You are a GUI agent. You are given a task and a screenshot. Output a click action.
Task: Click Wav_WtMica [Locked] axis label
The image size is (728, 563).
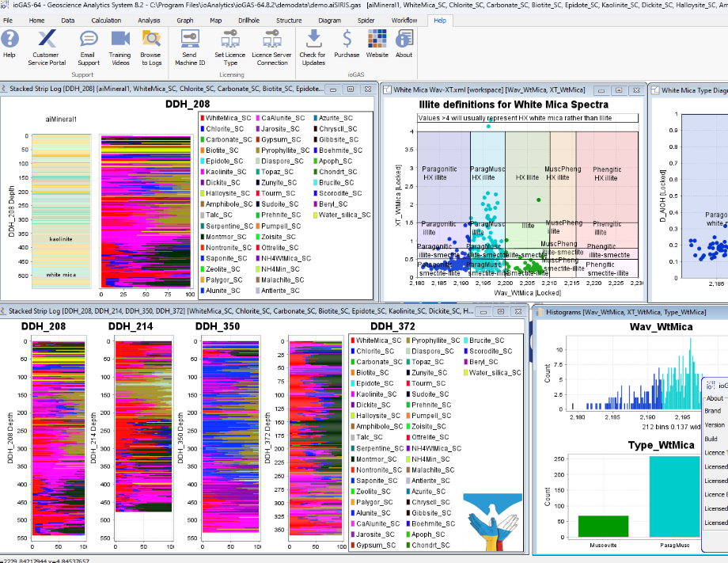tap(528, 293)
